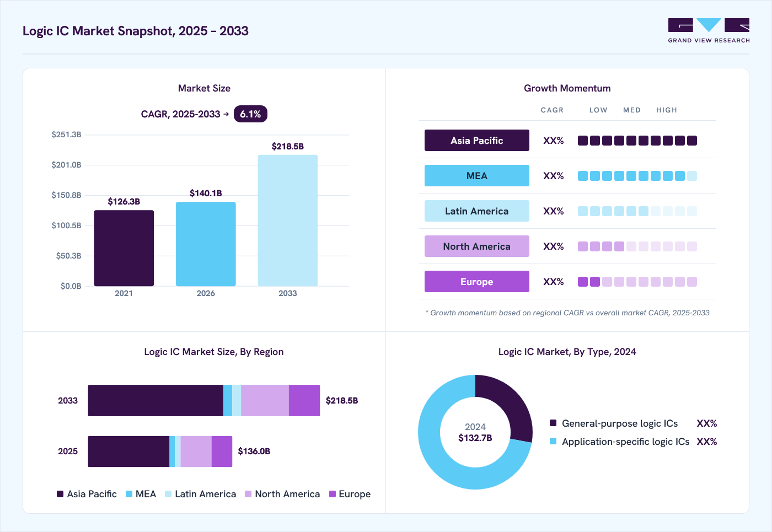772x532 pixels.
Task: Click Logic IC Market, By Type heading
Action: 567,352
